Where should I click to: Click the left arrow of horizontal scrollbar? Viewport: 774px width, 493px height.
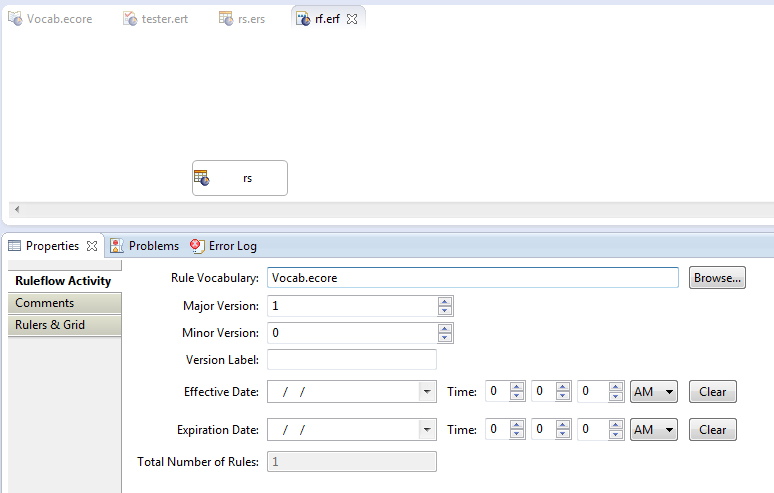(x=17, y=209)
